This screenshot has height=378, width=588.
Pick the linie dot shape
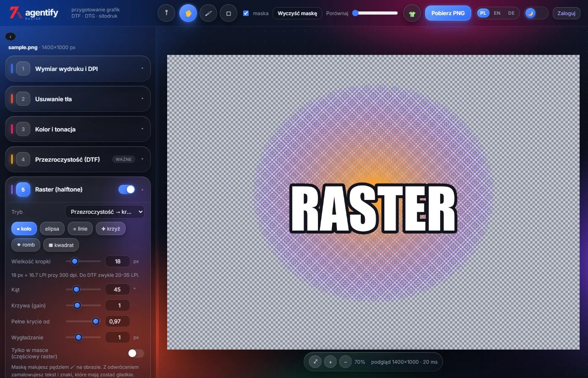point(80,228)
